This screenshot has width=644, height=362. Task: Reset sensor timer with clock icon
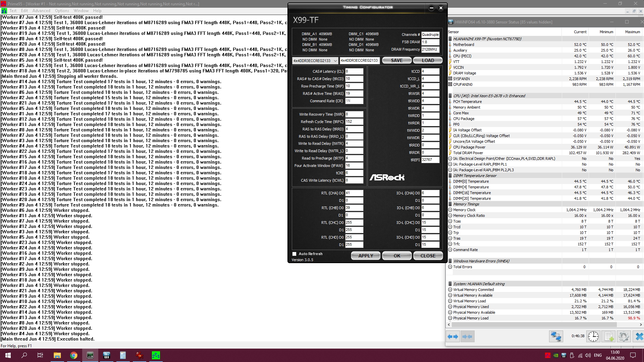point(593,337)
